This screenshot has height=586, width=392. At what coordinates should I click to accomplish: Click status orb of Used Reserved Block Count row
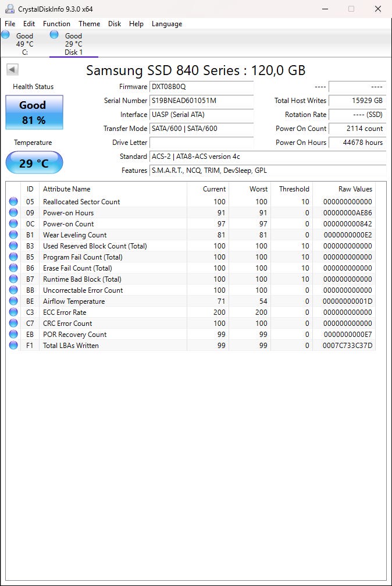tap(13, 246)
